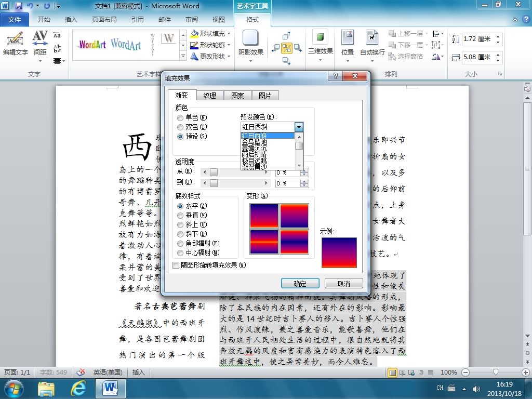Click the Windows Start button
This screenshot has height=399, width=532.
(14, 388)
